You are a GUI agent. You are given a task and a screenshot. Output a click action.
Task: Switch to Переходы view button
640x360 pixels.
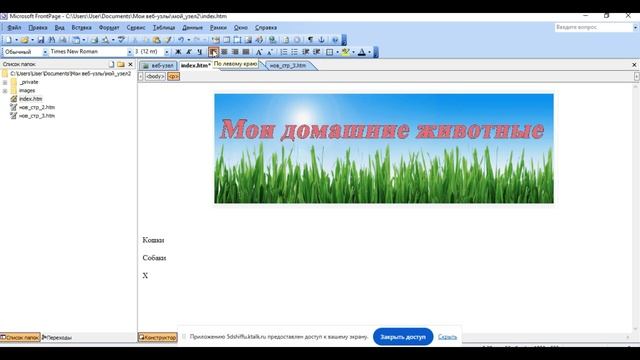click(57, 338)
